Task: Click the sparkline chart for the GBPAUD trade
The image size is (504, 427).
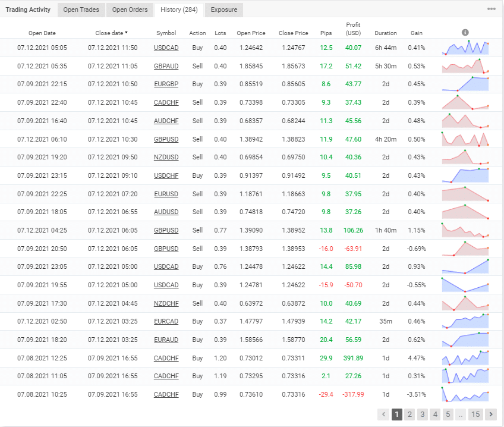Action: point(465,66)
